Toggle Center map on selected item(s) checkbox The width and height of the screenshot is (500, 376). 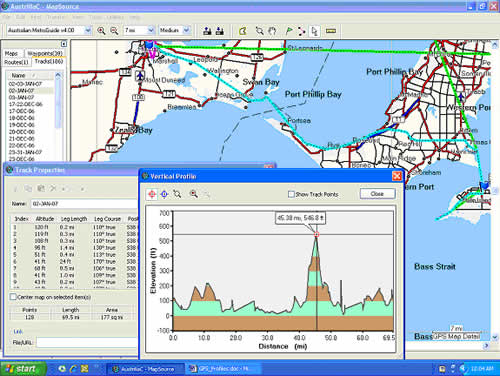pyautogui.click(x=13, y=297)
